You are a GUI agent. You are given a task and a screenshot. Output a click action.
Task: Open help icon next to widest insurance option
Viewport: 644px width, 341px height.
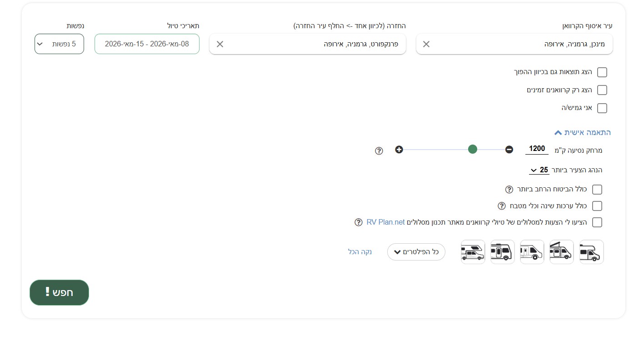509,190
